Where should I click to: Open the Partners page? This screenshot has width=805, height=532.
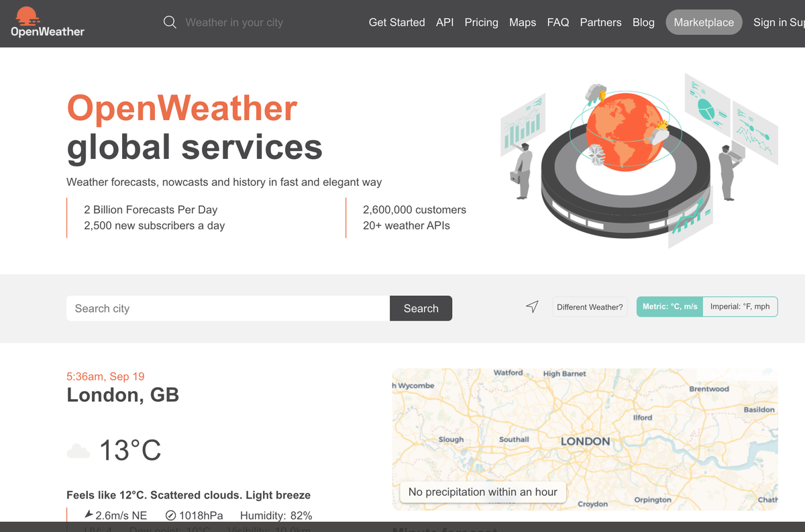point(601,22)
